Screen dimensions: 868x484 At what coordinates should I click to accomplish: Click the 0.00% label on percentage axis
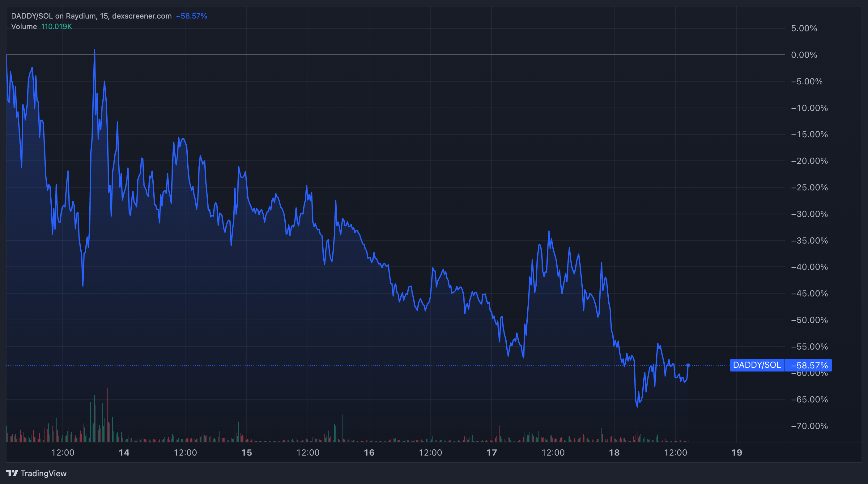point(804,55)
